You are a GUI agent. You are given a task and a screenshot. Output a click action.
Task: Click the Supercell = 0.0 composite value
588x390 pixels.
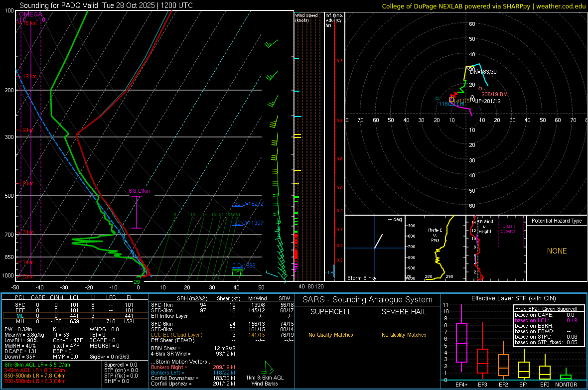(121, 365)
